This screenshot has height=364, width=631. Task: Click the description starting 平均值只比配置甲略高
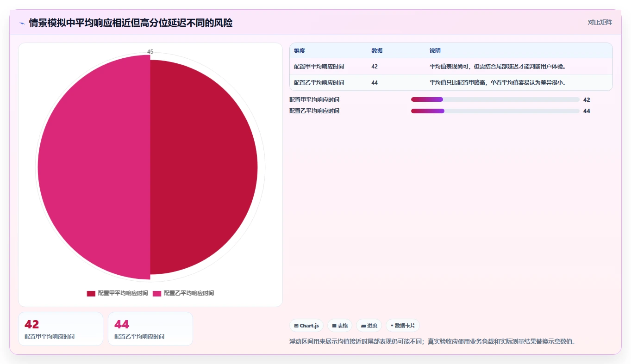coord(498,82)
